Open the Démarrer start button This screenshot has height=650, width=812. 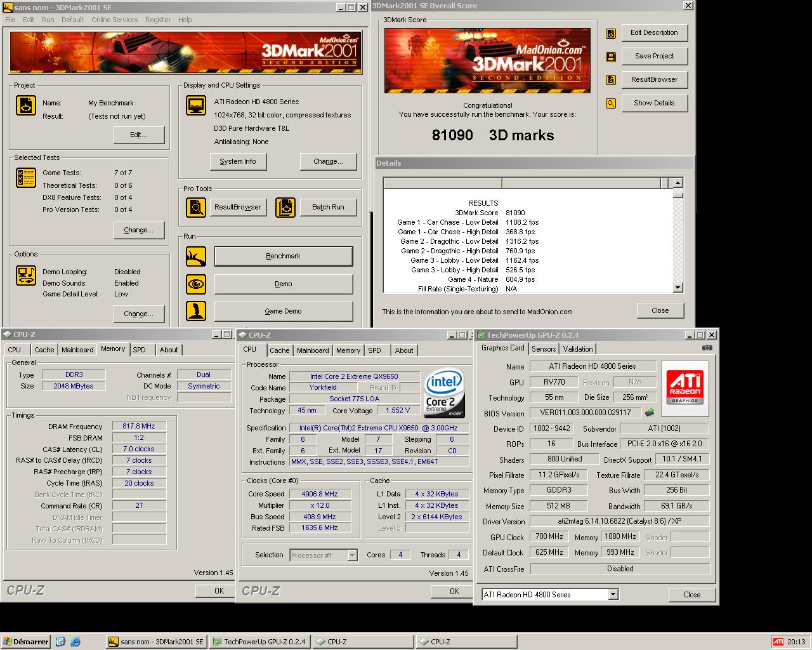coord(26,642)
